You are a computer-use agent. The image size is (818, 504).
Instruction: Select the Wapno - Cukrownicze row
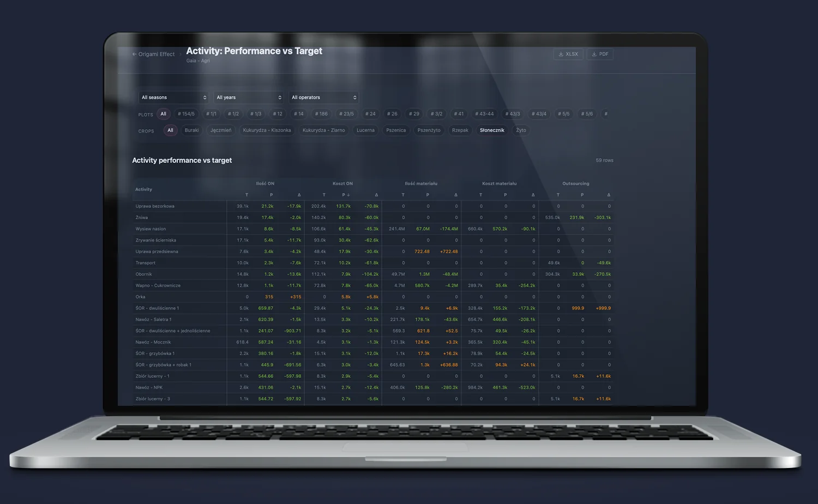coord(373,285)
